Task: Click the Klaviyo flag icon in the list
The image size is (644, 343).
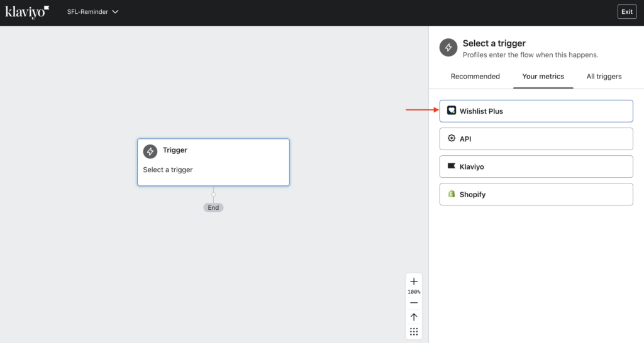Action: click(x=452, y=166)
